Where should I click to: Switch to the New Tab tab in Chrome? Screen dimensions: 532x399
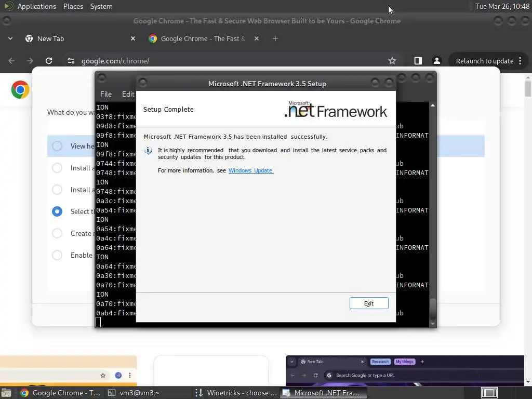[81, 38]
